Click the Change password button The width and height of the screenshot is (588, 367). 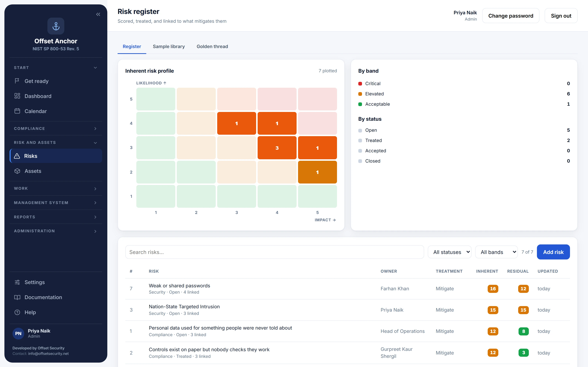(510, 16)
